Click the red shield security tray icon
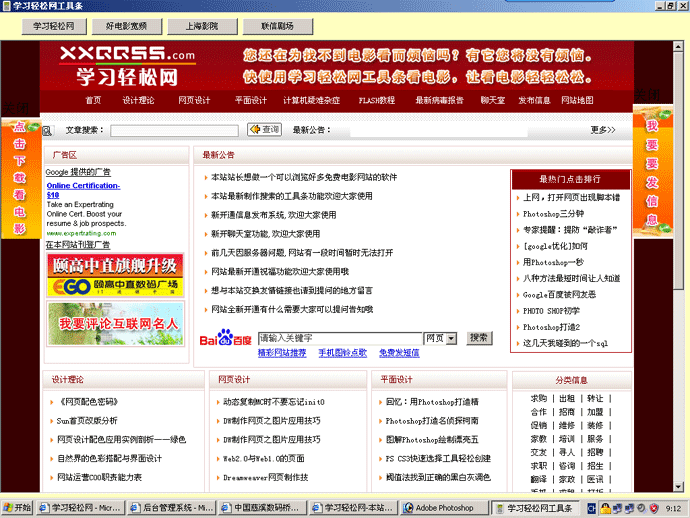This screenshot has height=518, width=690. pos(654,508)
